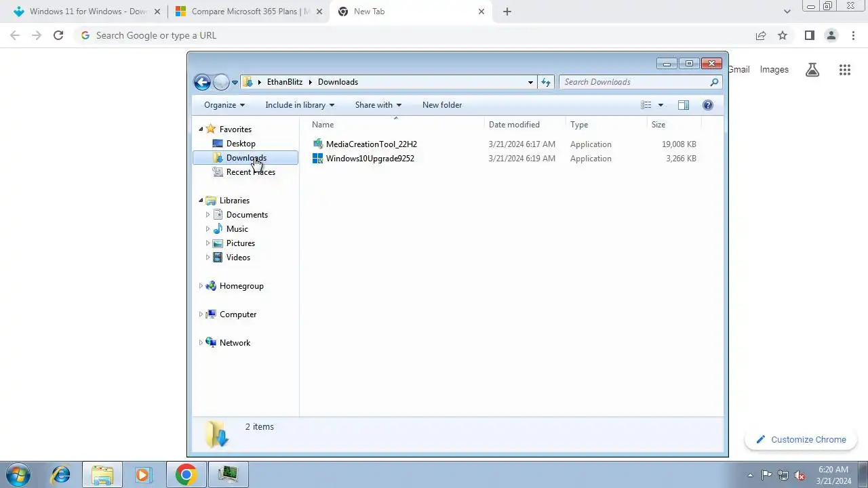Select Downloads in Favorites

pyautogui.click(x=245, y=158)
